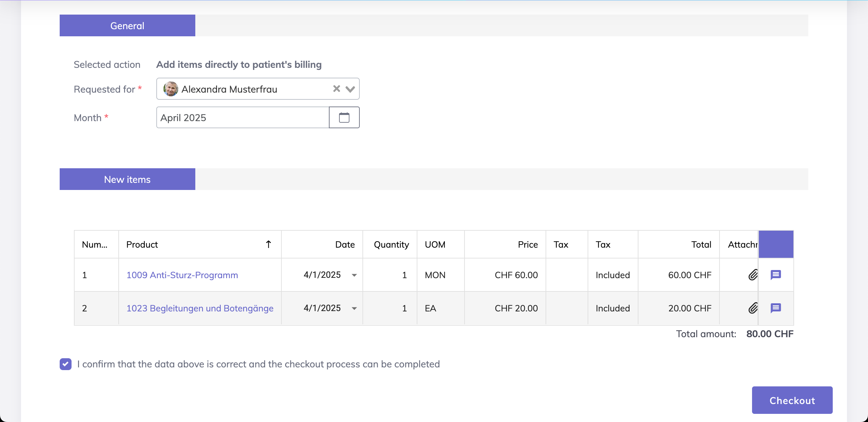Click the purple header cell above comments
Viewport: 868px width, 422px height.
pos(776,244)
